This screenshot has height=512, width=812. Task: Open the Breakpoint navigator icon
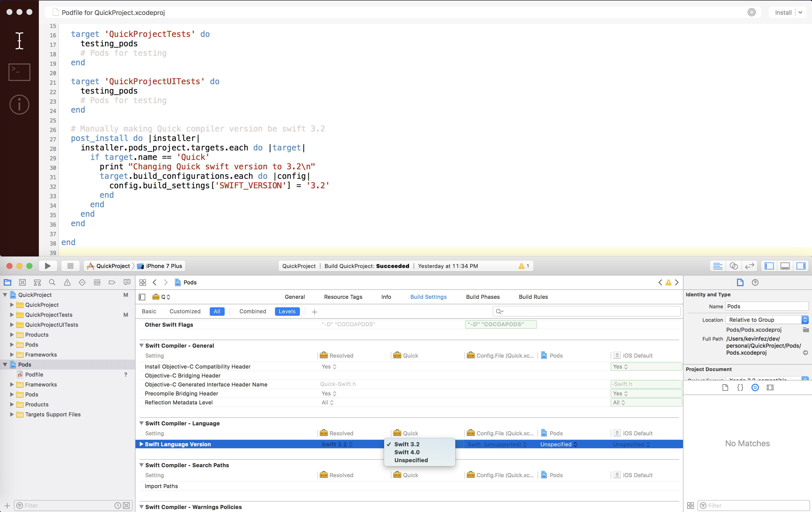(112, 282)
